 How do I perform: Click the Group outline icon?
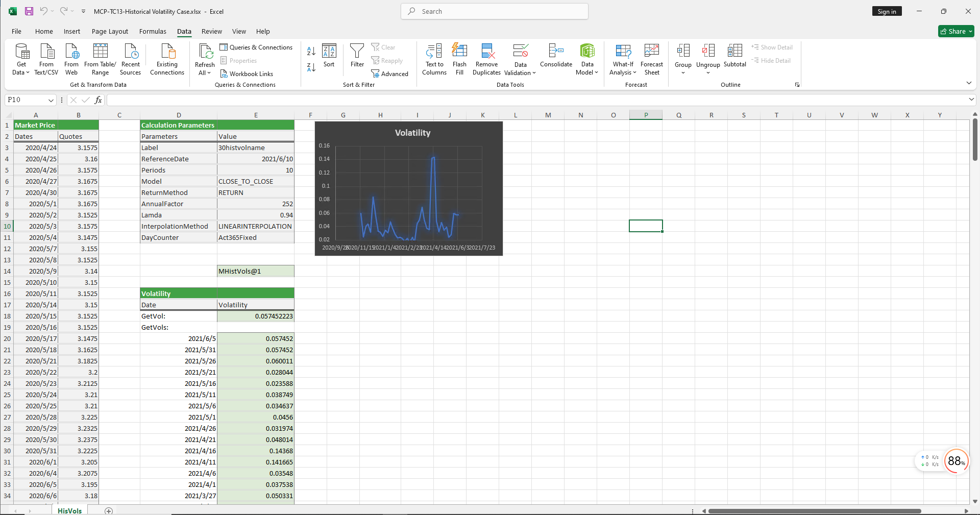pos(683,52)
